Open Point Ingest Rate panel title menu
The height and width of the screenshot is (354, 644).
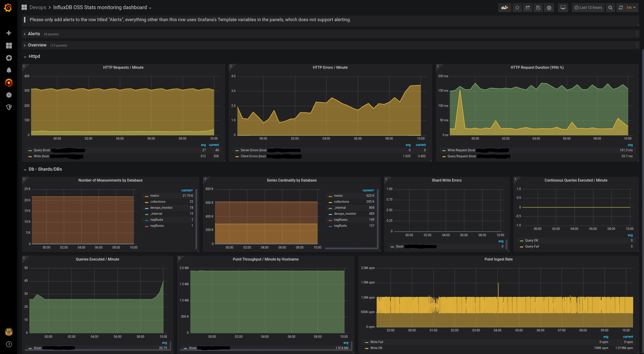pyautogui.click(x=498, y=259)
